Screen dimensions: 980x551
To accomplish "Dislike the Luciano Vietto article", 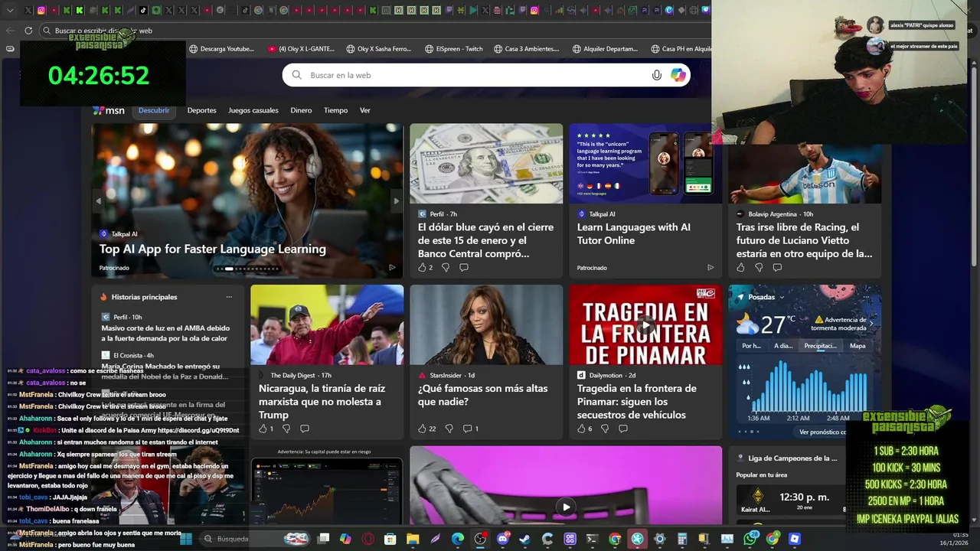I will pyautogui.click(x=759, y=267).
